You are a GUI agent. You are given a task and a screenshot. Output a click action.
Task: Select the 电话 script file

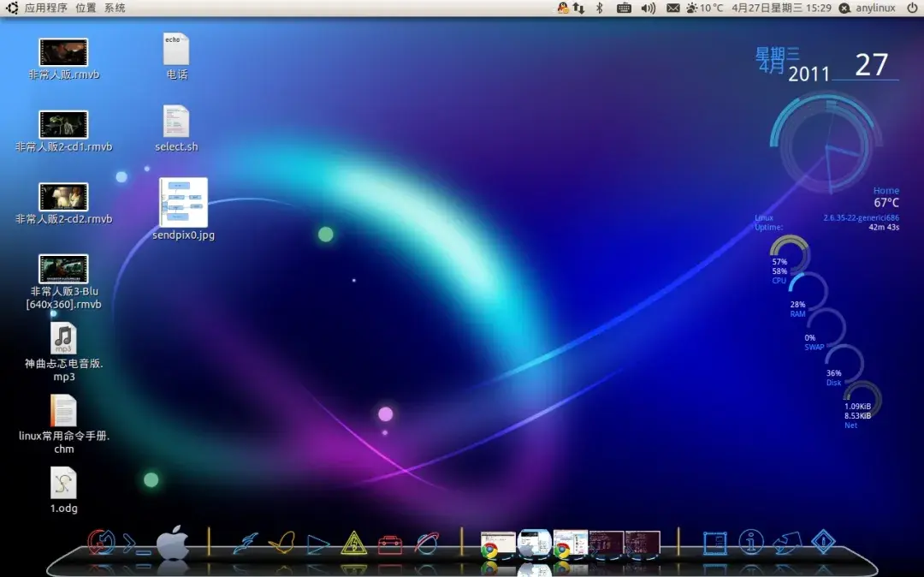click(x=176, y=56)
